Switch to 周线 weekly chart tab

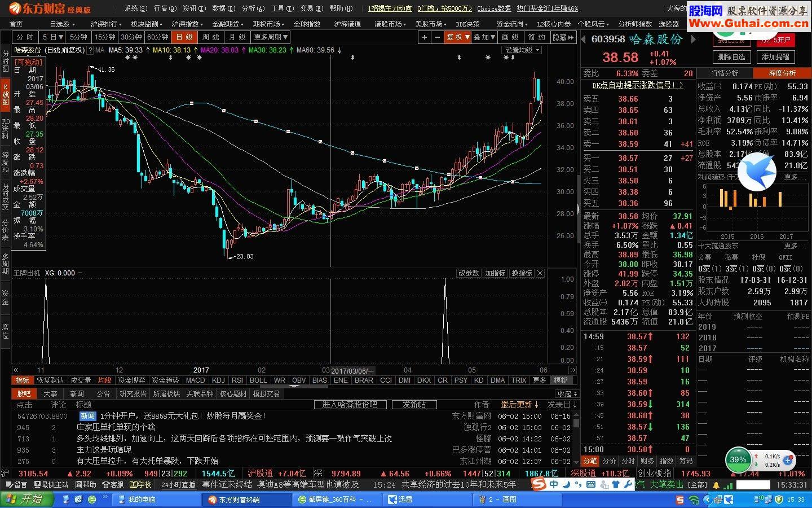pos(211,37)
